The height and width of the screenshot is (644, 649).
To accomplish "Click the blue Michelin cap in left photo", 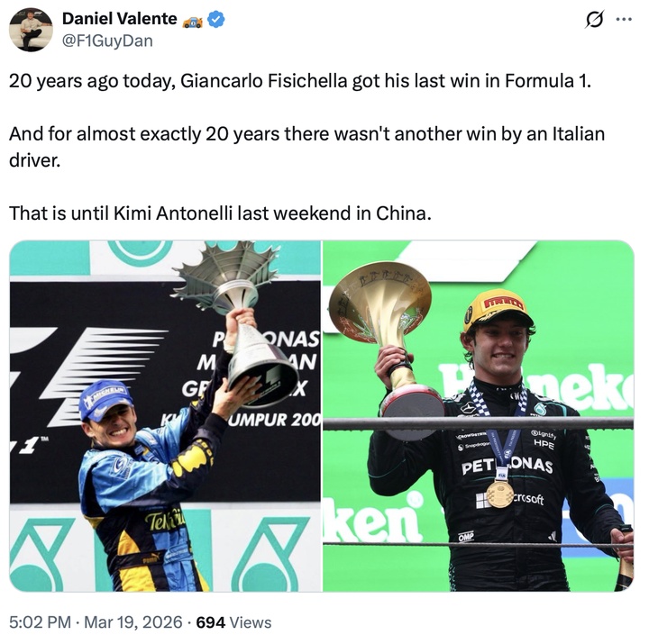I will pyautogui.click(x=106, y=398).
